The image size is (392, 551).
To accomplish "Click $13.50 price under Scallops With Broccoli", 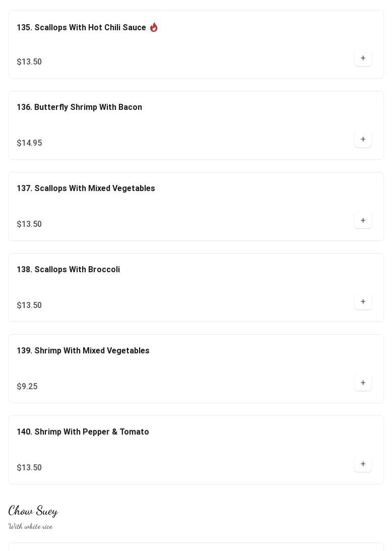I will 29,305.
